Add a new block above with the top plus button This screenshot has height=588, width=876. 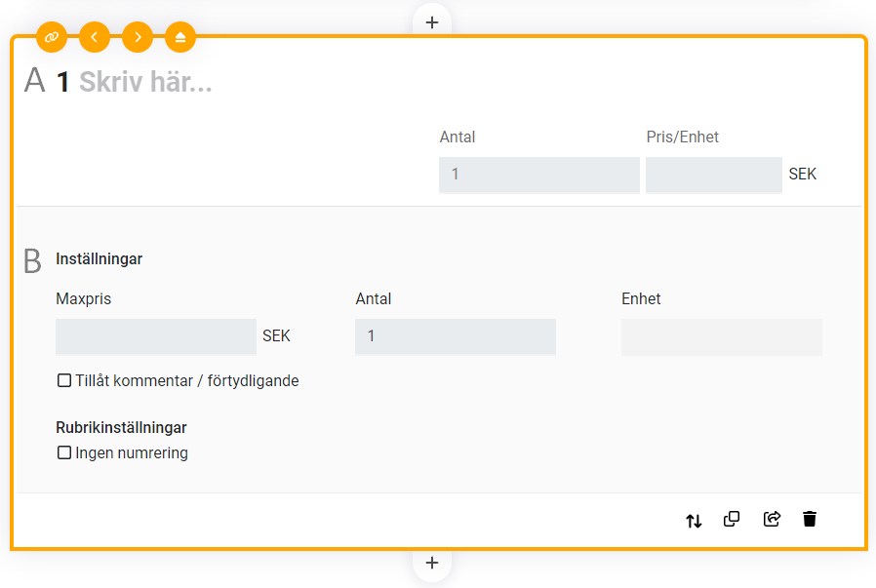pyautogui.click(x=432, y=21)
